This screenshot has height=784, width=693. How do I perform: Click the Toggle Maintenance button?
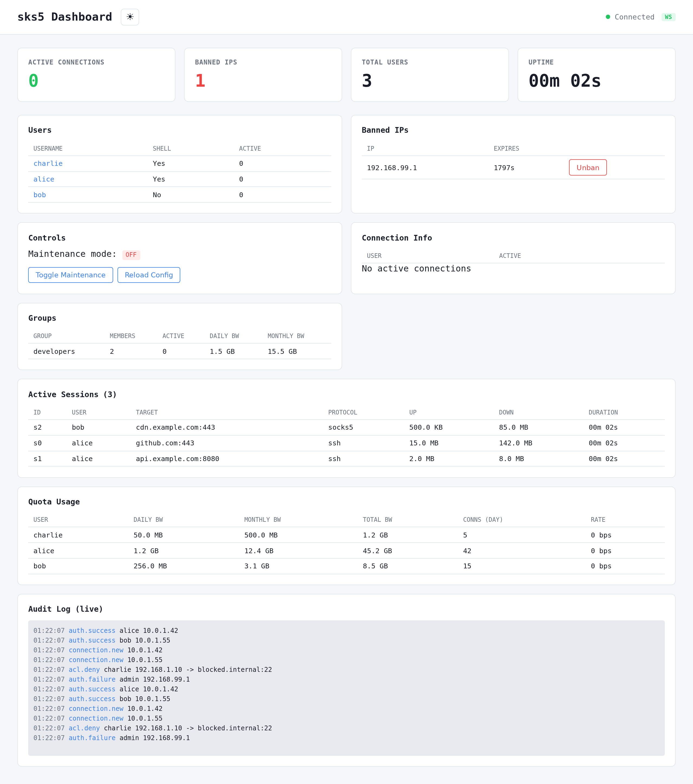71,275
